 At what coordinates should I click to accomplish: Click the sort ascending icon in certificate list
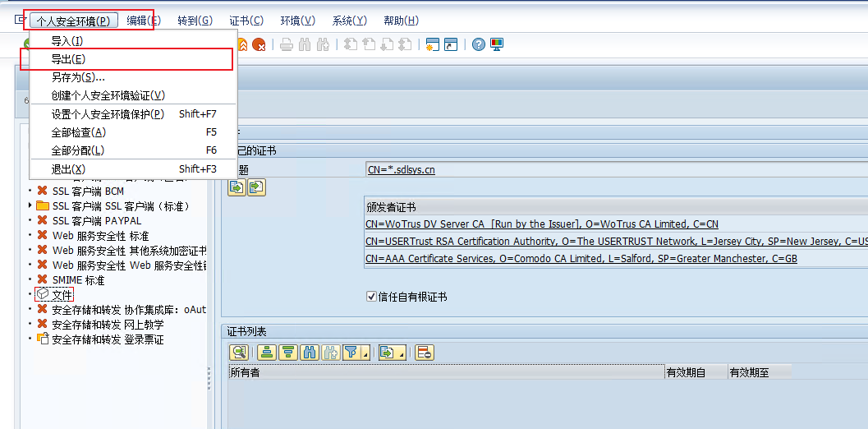pos(266,353)
